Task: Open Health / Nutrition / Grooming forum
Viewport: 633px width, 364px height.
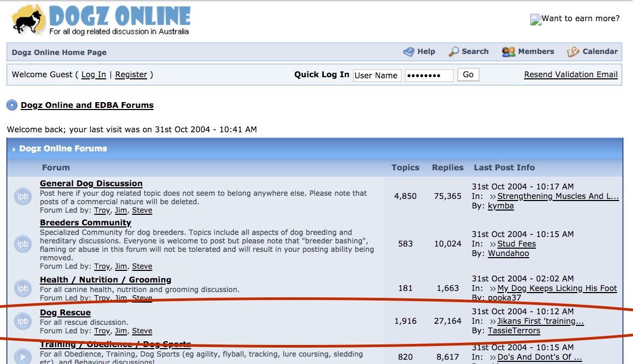Action: pyautogui.click(x=105, y=280)
